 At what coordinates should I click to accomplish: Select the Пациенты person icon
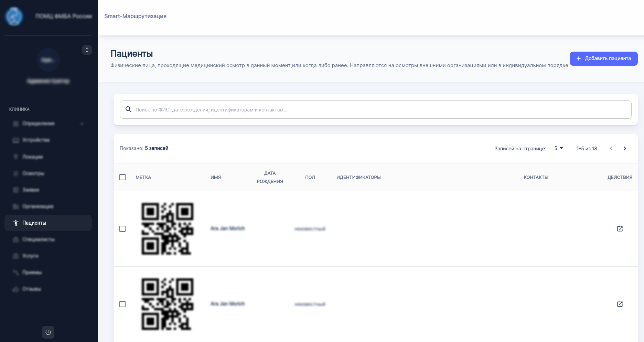point(16,223)
